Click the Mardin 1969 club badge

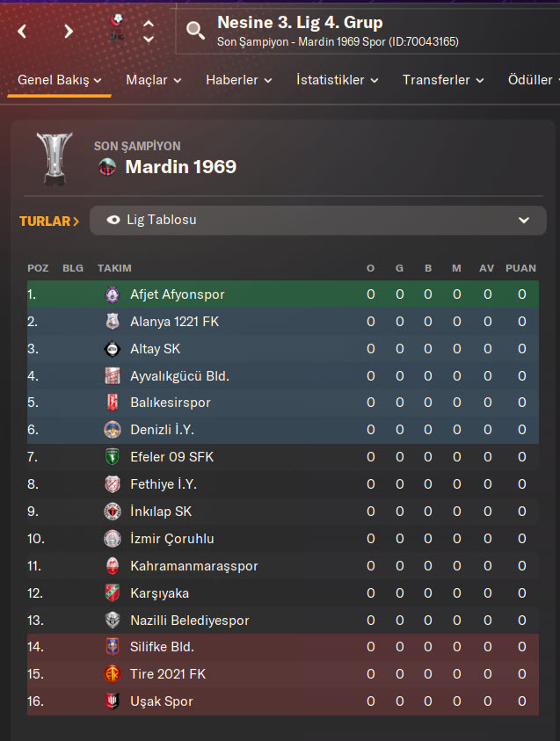coord(106,167)
